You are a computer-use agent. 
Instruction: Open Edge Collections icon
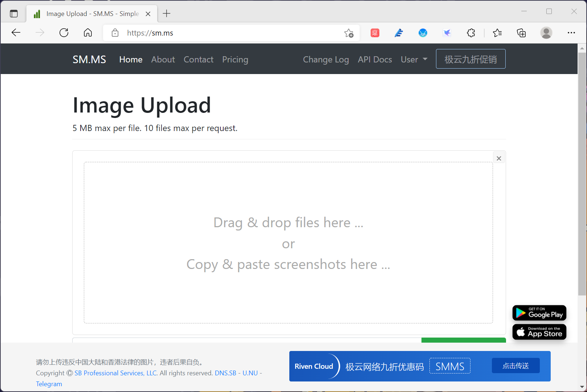click(x=521, y=33)
